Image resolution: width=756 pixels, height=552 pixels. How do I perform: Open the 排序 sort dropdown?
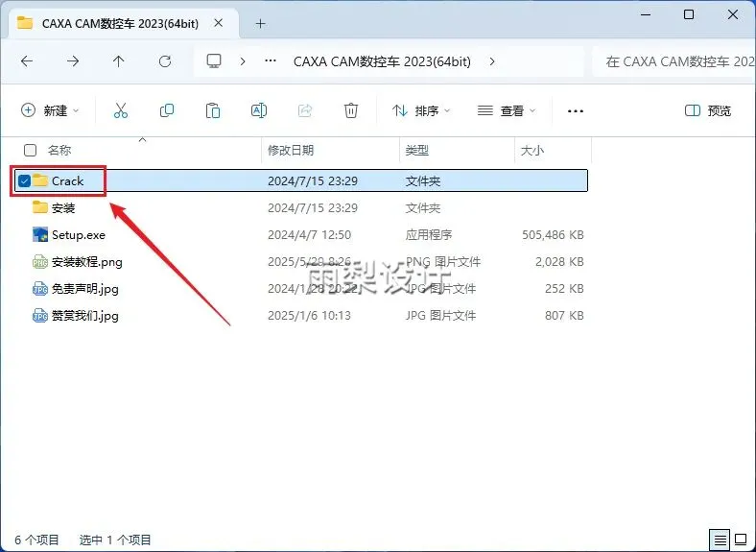[421, 111]
